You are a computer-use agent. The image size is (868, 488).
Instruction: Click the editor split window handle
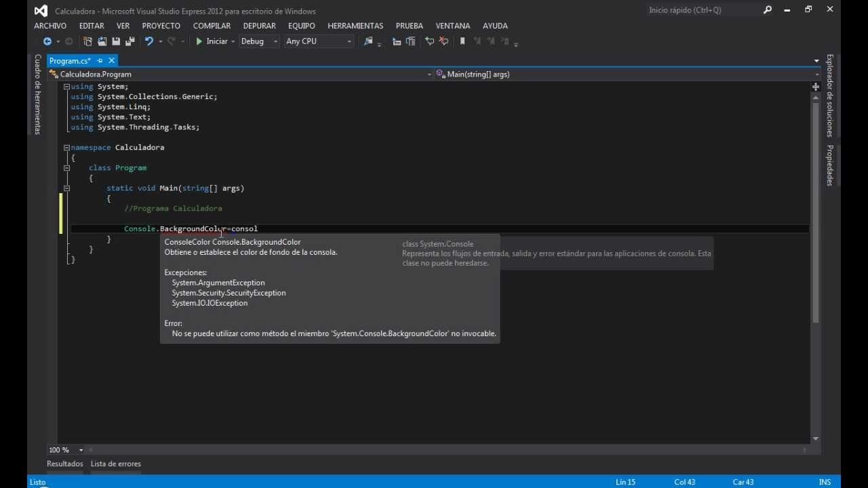pyautogui.click(x=816, y=87)
